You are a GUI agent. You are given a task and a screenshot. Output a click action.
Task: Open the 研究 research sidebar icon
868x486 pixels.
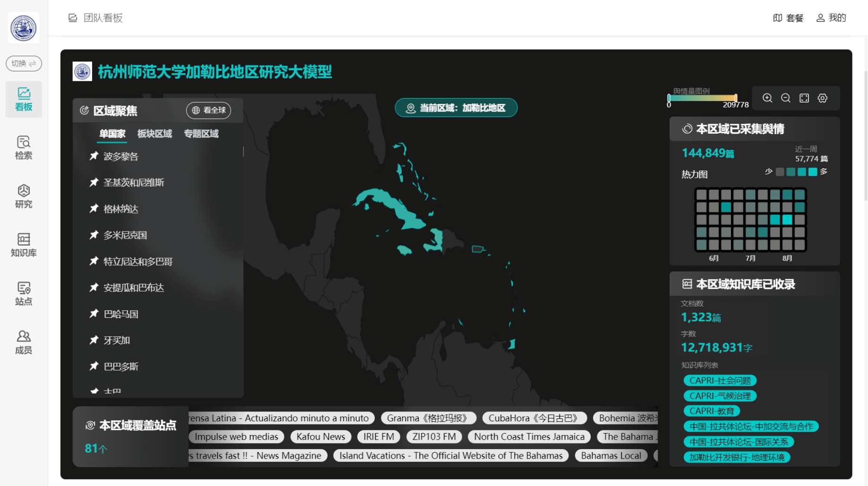pyautogui.click(x=24, y=196)
